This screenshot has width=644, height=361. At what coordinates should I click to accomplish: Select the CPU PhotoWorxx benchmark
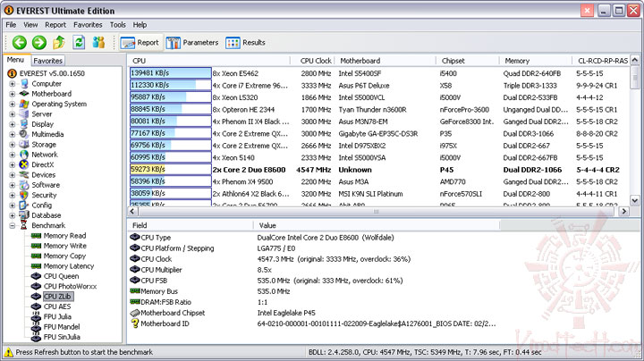pos(70,286)
